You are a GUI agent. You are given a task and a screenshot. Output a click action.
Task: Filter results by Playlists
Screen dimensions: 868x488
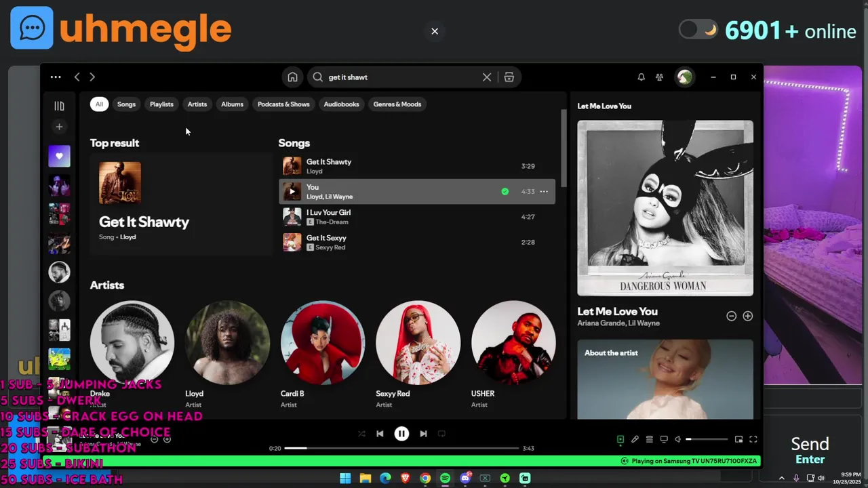(x=161, y=104)
